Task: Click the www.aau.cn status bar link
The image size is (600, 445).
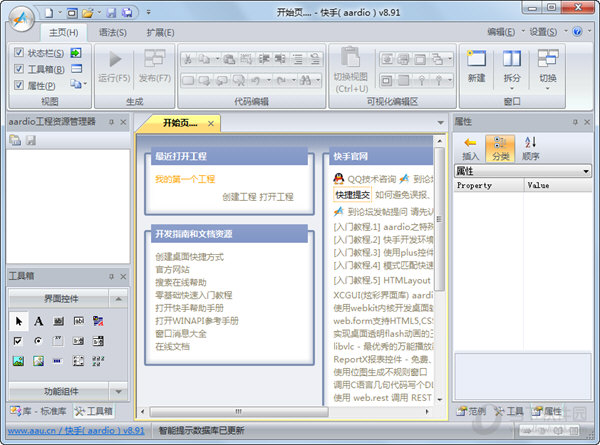Action: pos(76,430)
